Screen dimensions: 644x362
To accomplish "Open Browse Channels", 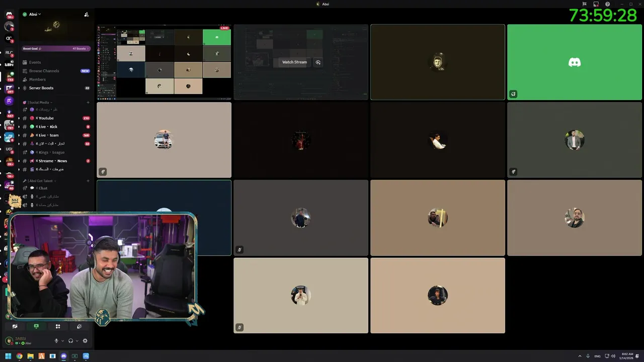I will (x=56, y=71).
